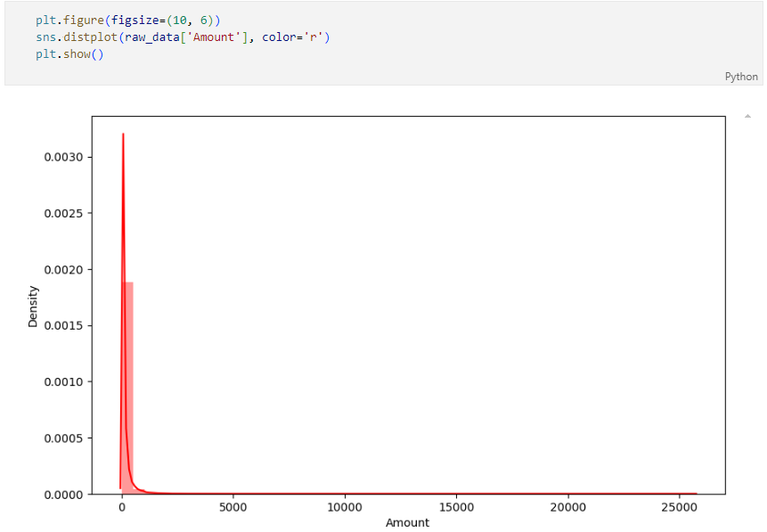
Task: Click the 10000 tick label on x-axis
Action: point(345,508)
